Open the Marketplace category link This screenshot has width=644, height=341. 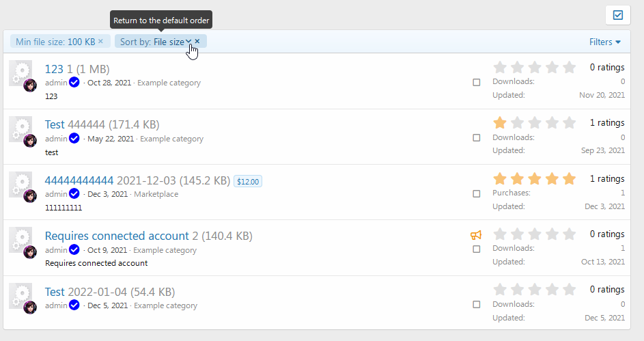pos(156,194)
